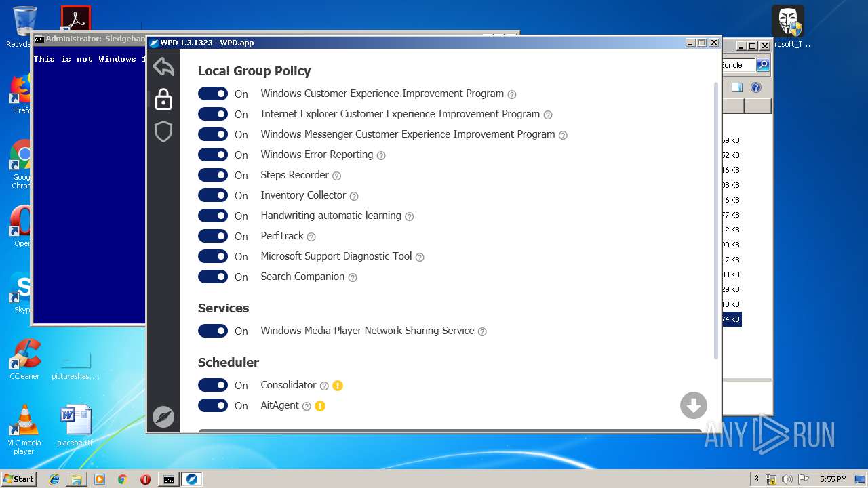This screenshot has height=488, width=868.
Task: Switch to the command prompt taskbar button
Action: tap(168, 479)
